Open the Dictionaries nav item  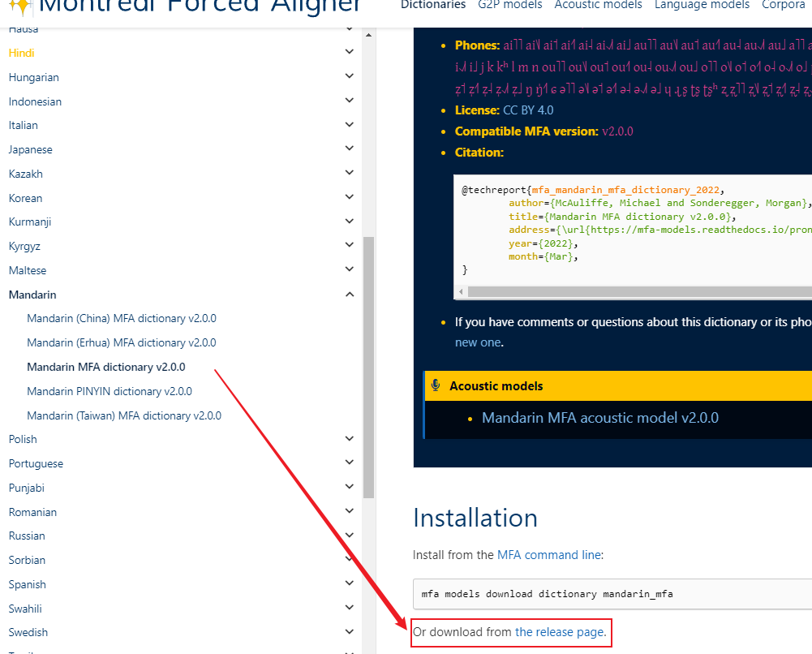[433, 5]
